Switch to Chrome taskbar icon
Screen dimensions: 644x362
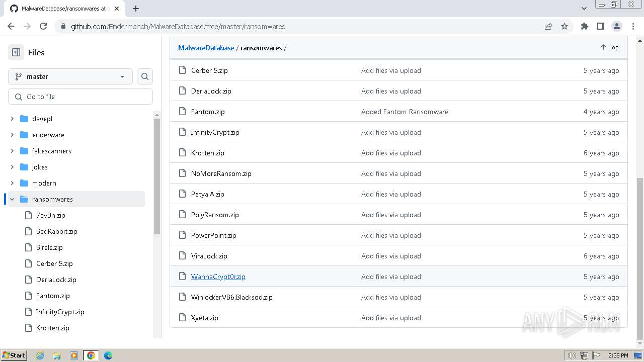(x=91, y=355)
